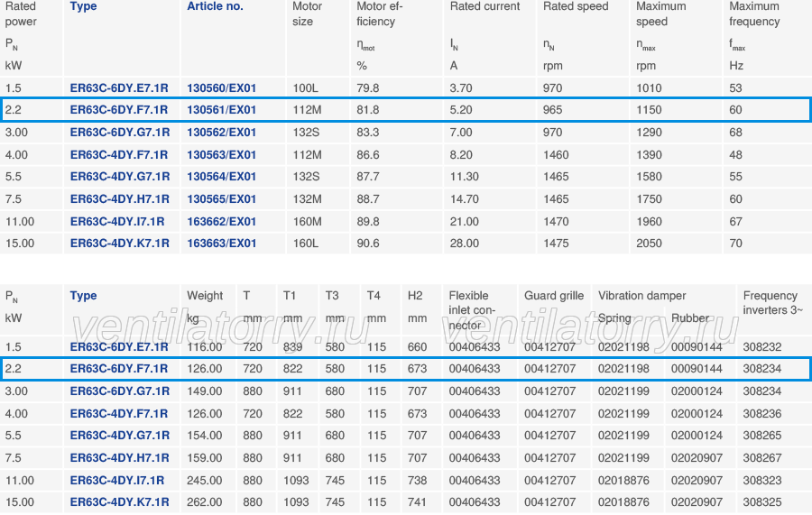Screen dimensions: 812x515
Task: Select maximum frequency value 70
Action: [735, 244]
